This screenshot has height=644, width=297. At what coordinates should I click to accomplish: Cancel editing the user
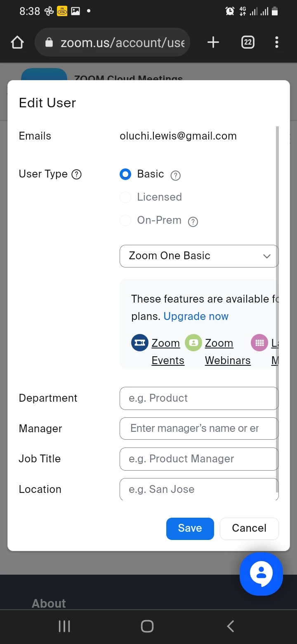(x=249, y=528)
